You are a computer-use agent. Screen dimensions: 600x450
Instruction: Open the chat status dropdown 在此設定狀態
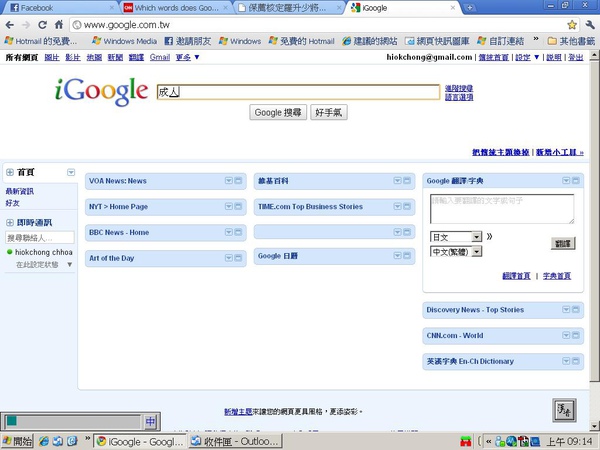pyautogui.click(x=70, y=264)
